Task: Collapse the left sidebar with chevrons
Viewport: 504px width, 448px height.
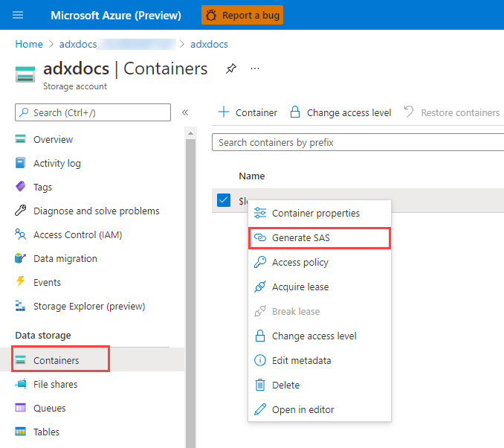Action: click(185, 112)
